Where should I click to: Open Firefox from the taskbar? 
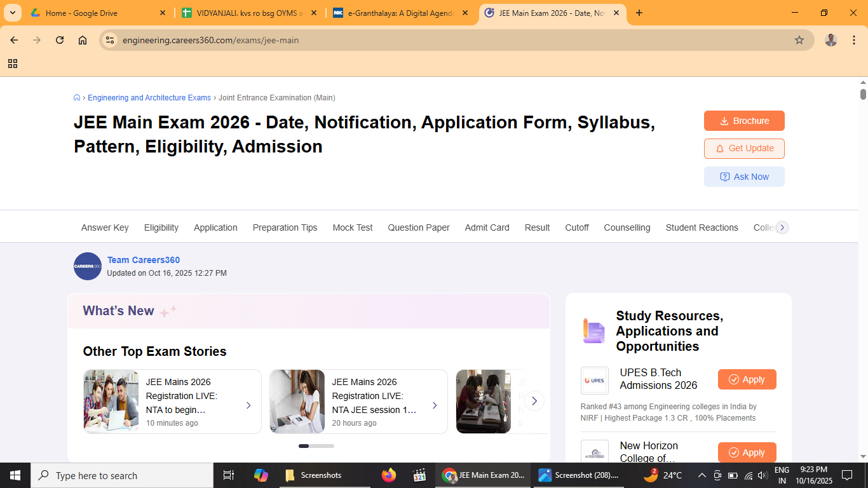click(x=388, y=475)
